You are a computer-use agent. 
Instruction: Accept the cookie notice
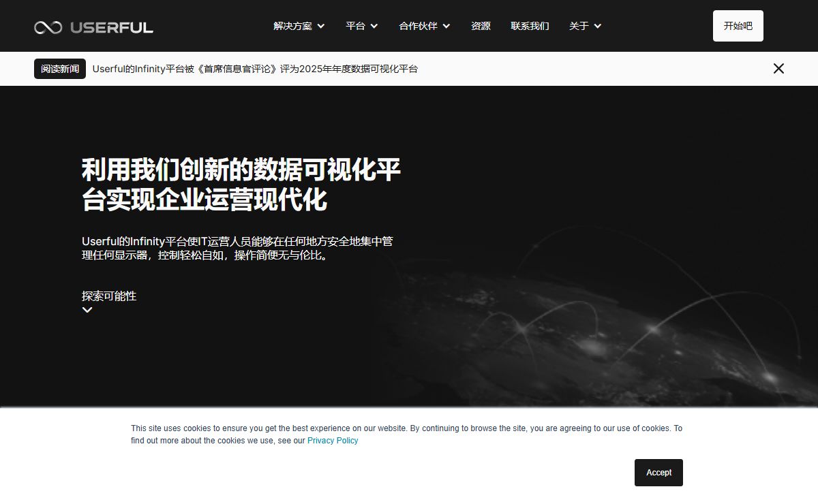[658, 473]
